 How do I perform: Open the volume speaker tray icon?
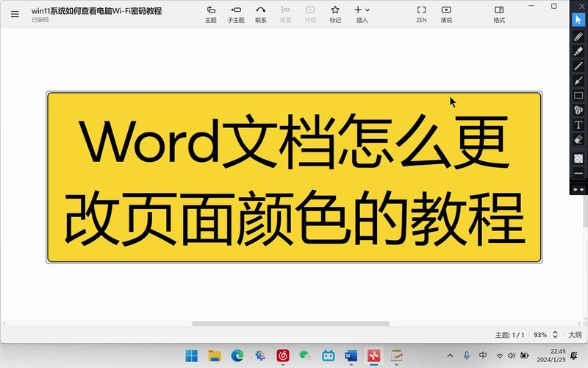(x=512, y=355)
